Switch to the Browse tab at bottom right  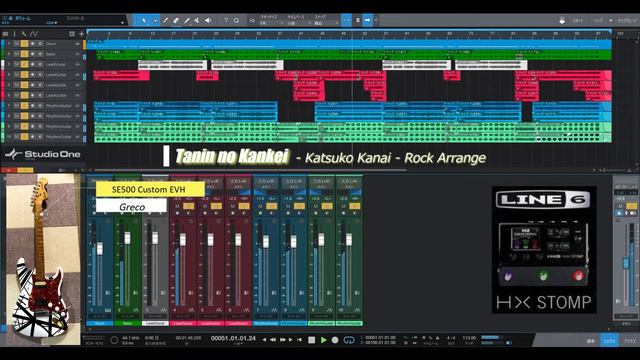click(629, 341)
